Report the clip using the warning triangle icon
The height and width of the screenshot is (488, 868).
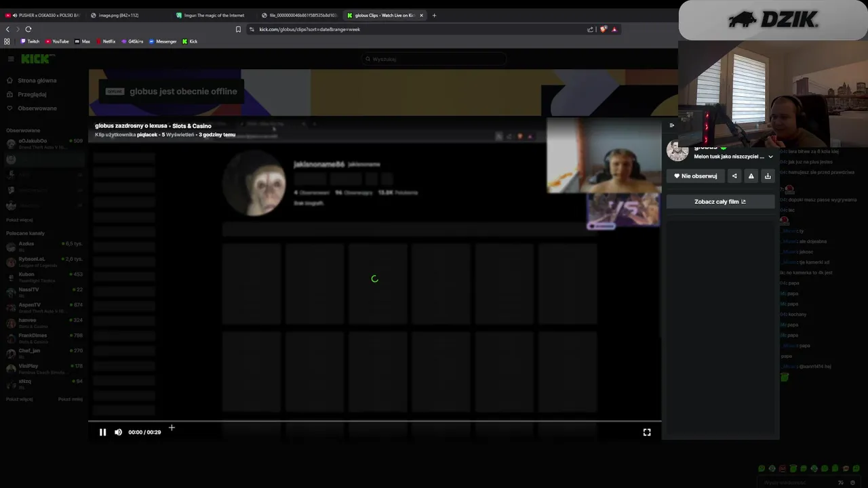point(751,176)
